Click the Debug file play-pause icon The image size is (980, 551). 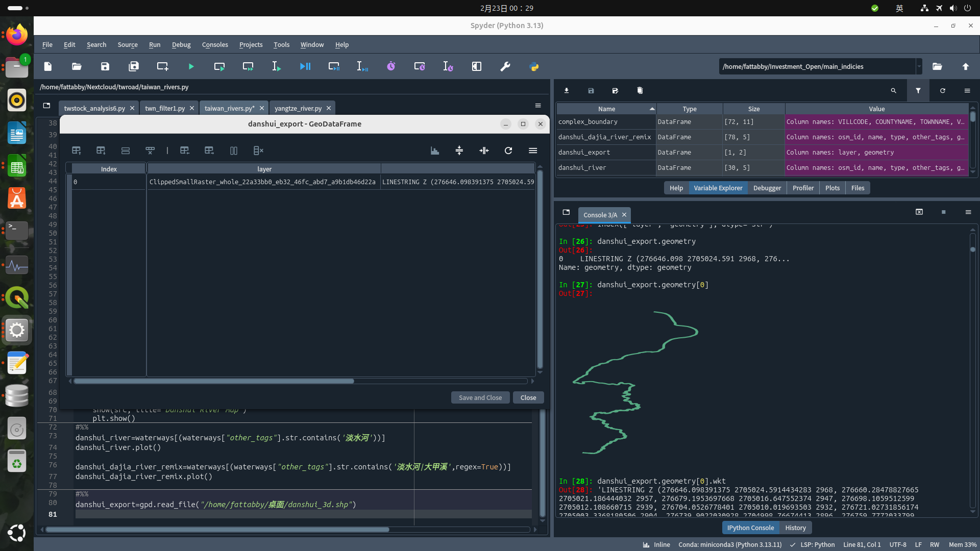[x=305, y=67]
